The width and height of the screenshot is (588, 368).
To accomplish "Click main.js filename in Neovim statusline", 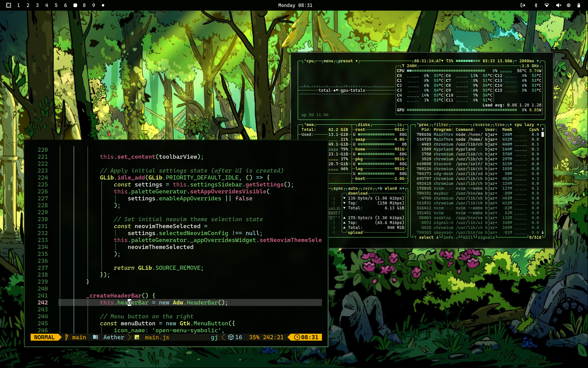I will tap(157, 337).
